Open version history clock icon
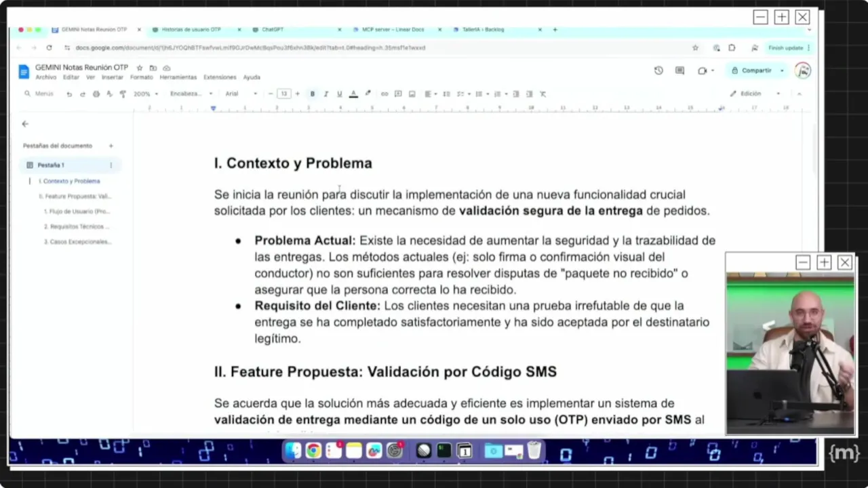 658,70
